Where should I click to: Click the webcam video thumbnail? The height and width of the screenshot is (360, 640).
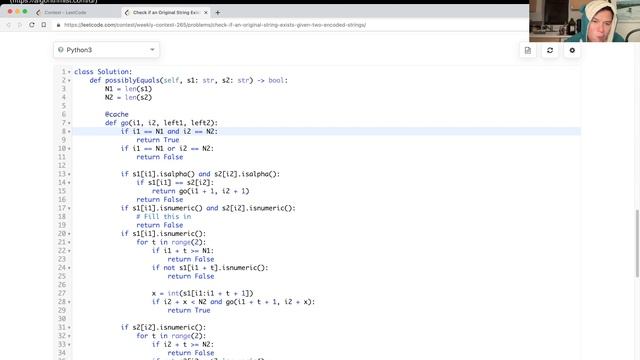[584, 21]
